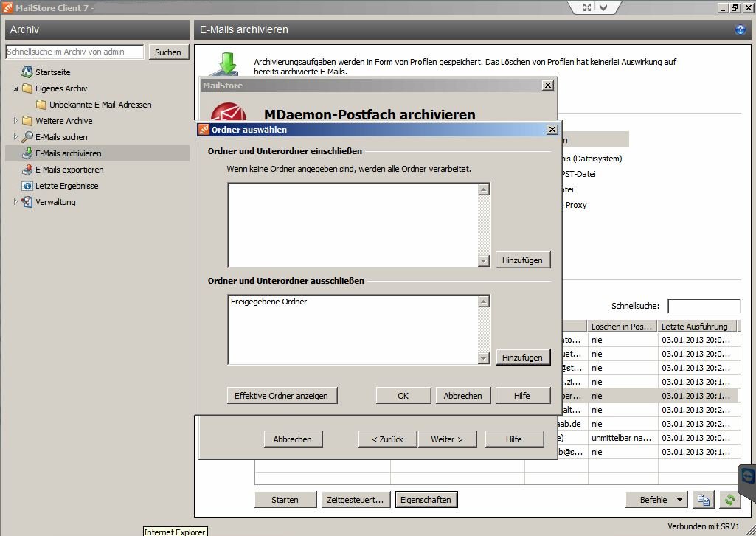Image resolution: width=756 pixels, height=536 pixels.
Task: Select E-Mails archivieren in sidebar
Action: pos(68,153)
